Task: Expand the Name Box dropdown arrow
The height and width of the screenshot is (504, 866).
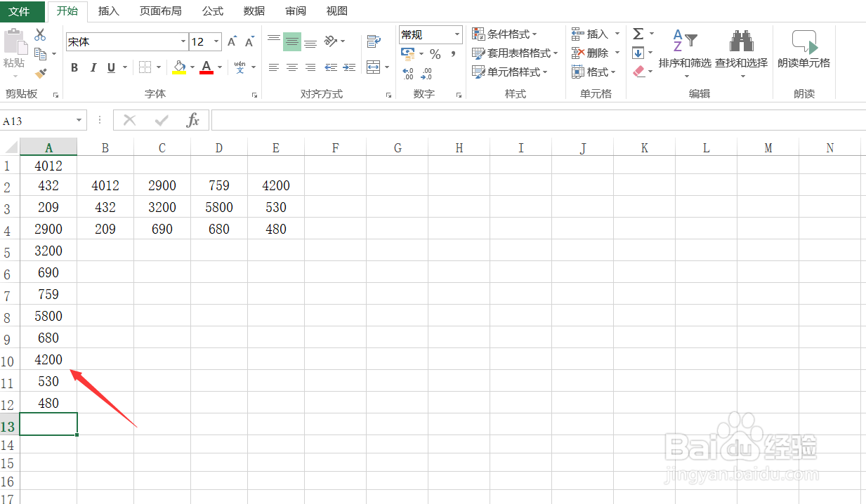Action: click(x=79, y=121)
